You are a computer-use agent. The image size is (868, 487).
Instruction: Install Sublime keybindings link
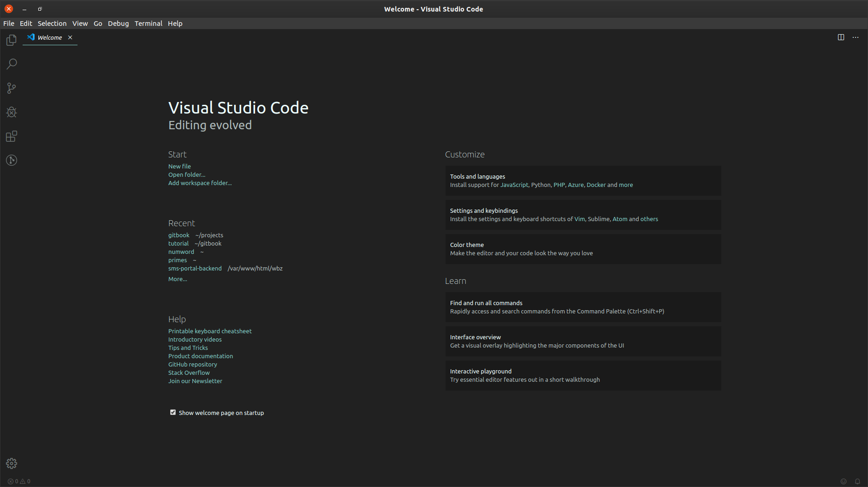[599, 219]
